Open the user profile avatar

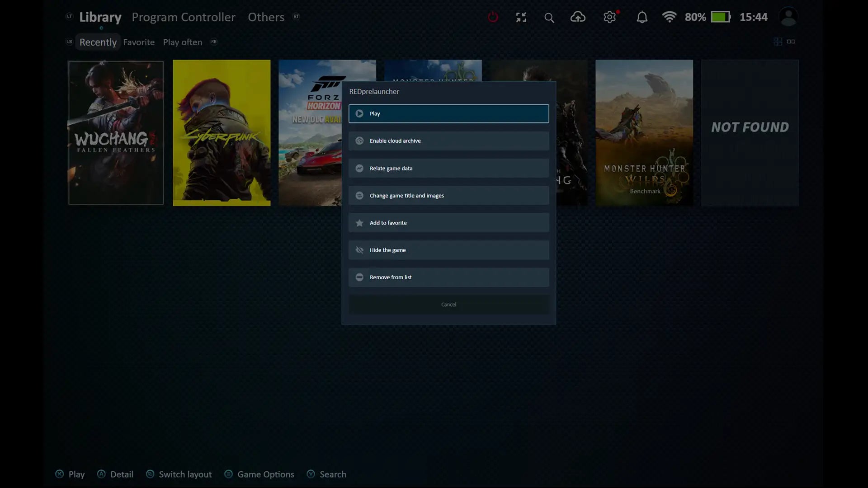(x=788, y=17)
